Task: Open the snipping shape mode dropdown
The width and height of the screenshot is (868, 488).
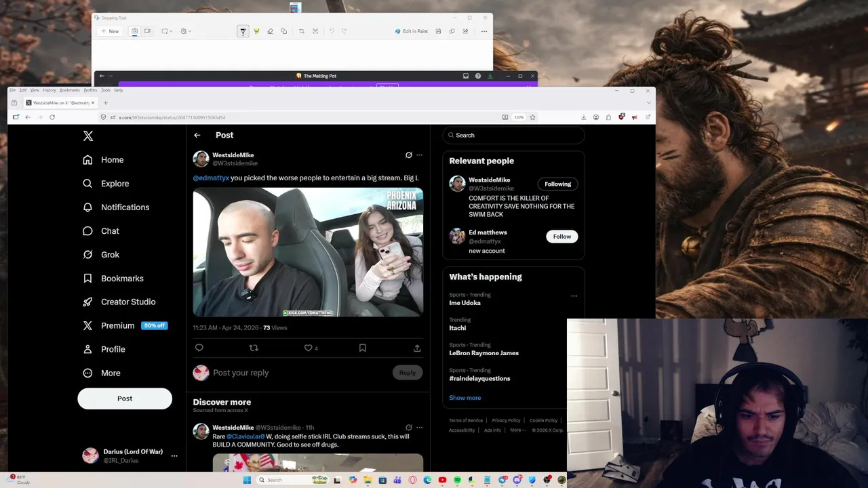Action: [x=167, y=31]
